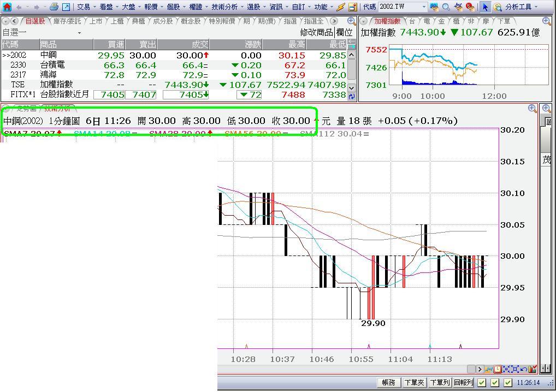Click the clock time-axis icon below chart
556x392 pixels.
tap(498, 369)
